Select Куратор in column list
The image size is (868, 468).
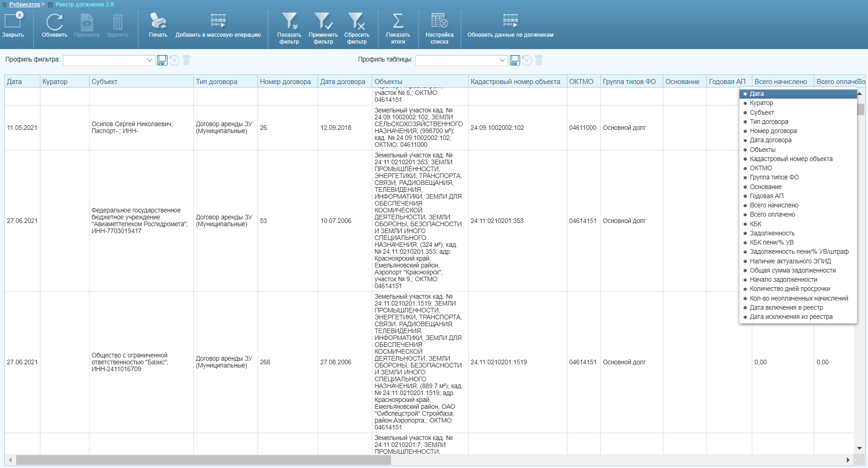pos(798,103)
